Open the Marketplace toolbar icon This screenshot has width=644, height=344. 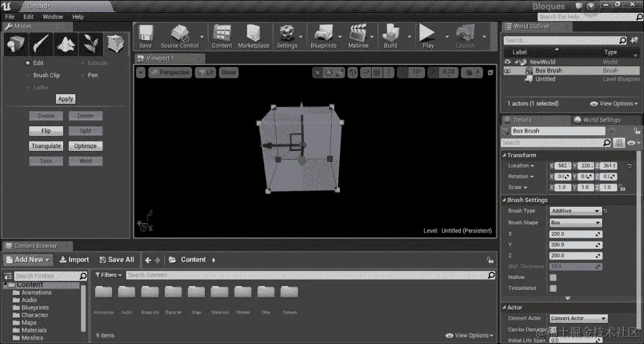pyautogui.click(x=253, y=37)
